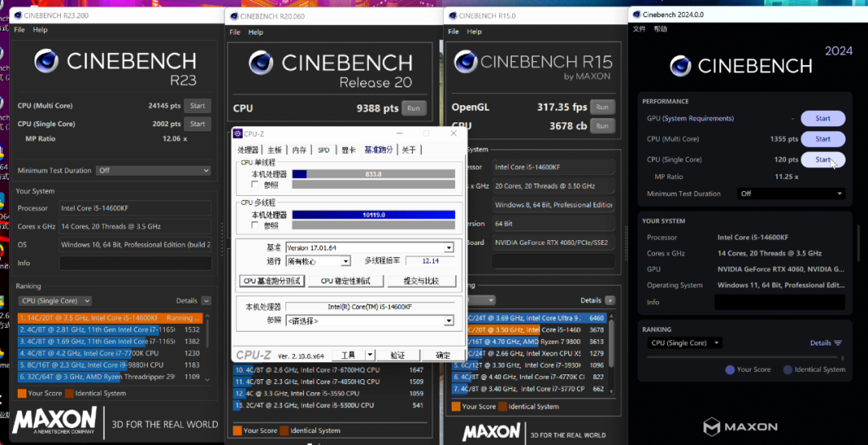Screen dimensions: 868x445
Task: Select CPU-Z 基准跑分 tab
Action: pyautogui.click(x=379, y=149)
